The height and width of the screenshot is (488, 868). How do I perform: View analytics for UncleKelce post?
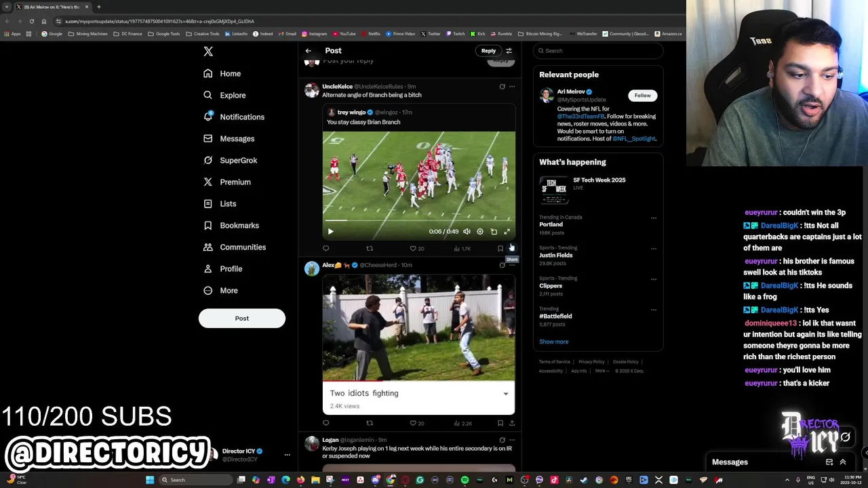click(x=462, y=249)
